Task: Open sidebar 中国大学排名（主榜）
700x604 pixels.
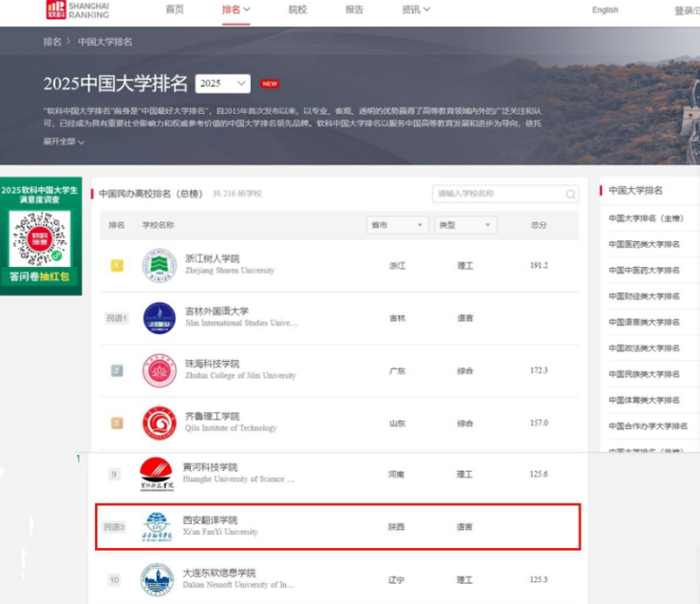Action: click(x=646, y=218)
